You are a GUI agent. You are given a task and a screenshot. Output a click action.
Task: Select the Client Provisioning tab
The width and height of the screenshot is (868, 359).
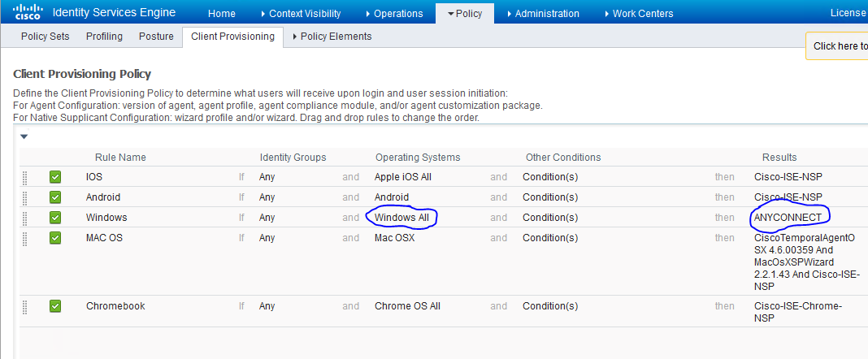point(232,37)
